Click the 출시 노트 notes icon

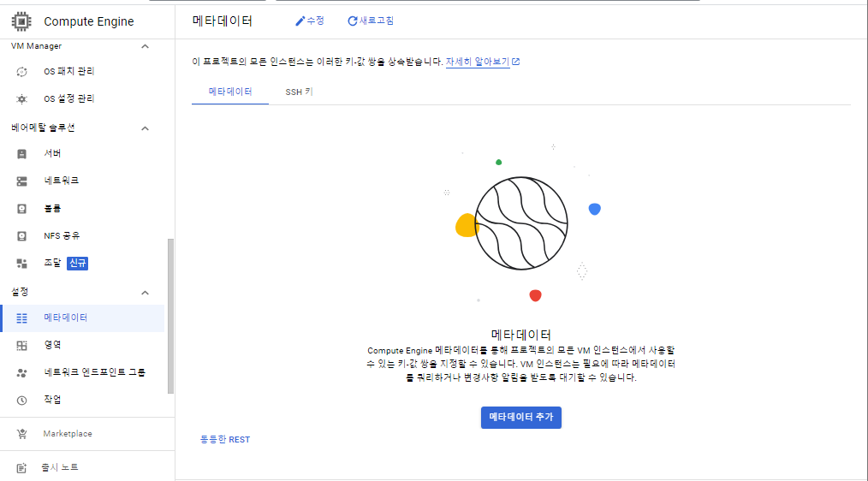coord(21,468)
